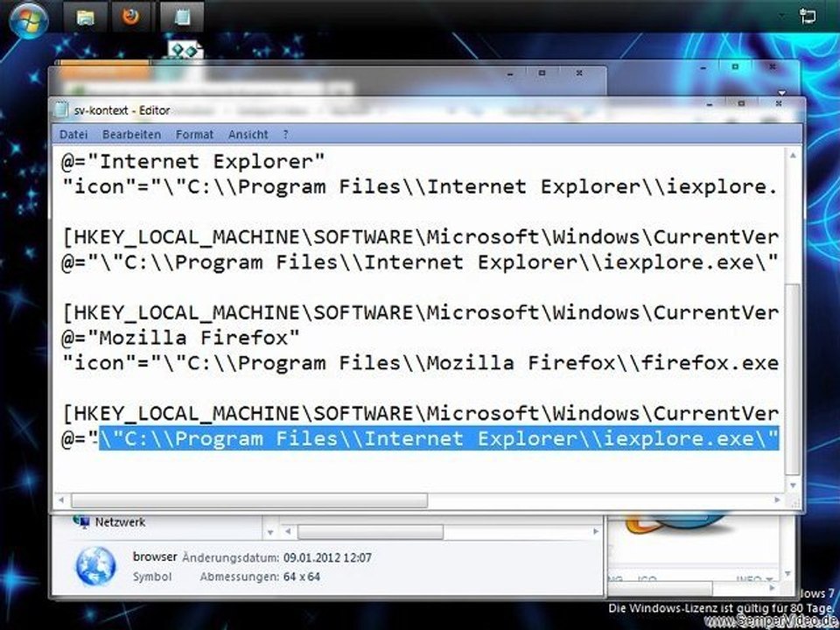Viewport: 840px width, 630px height.
Task: Switch to the Notepad taskbar button
Action: 182,17
